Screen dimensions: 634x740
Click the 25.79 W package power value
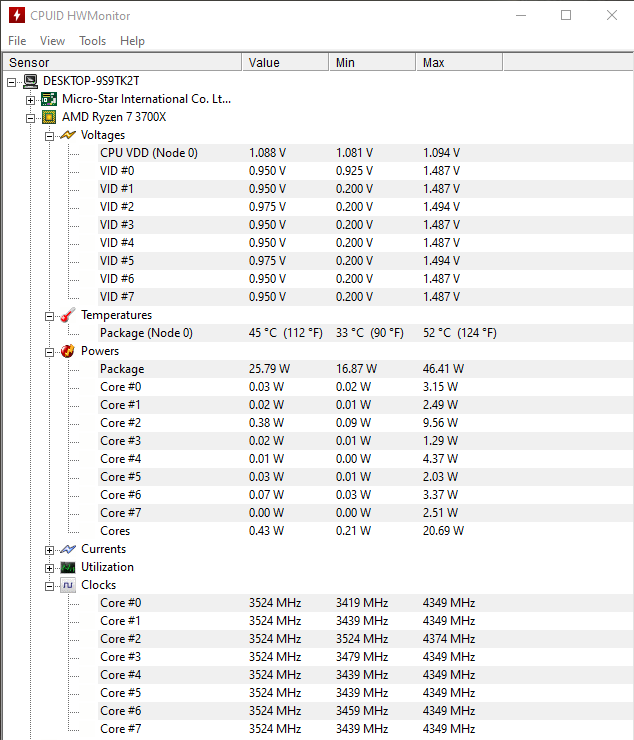coord(269,369)
